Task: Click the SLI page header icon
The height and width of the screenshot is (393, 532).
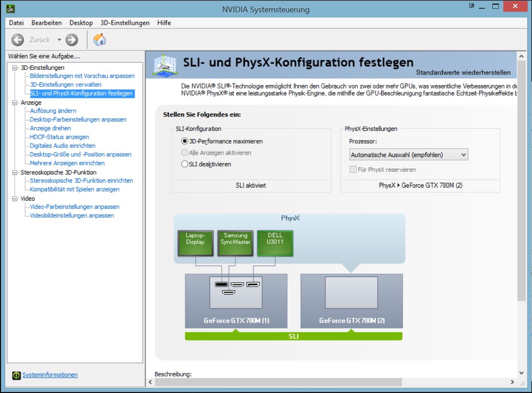Action: (x=165, y=65)
